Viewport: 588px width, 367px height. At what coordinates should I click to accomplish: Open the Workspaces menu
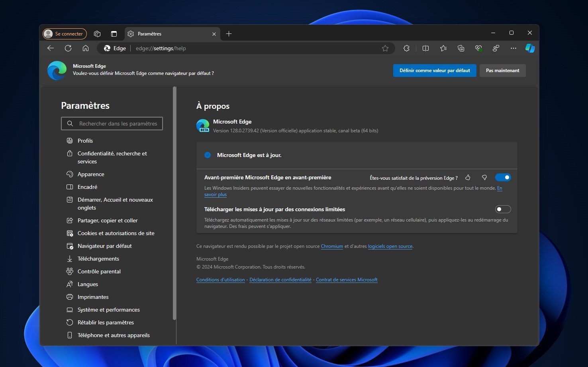pyautogui.click(x=97, y=33)
